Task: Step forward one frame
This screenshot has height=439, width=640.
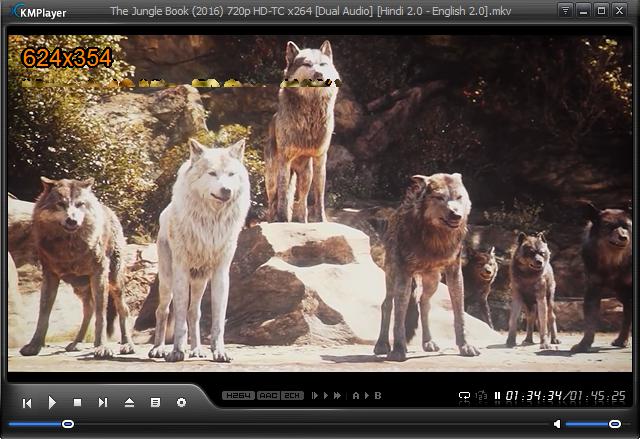Action: click(314, 395)
